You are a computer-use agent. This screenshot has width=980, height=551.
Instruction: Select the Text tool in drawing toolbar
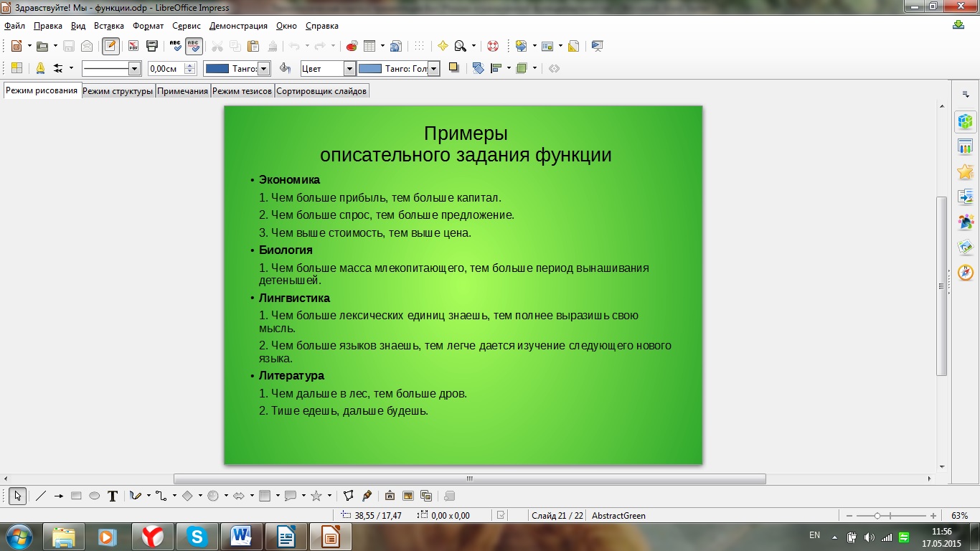pyautogui.click(x=113, y=496)
